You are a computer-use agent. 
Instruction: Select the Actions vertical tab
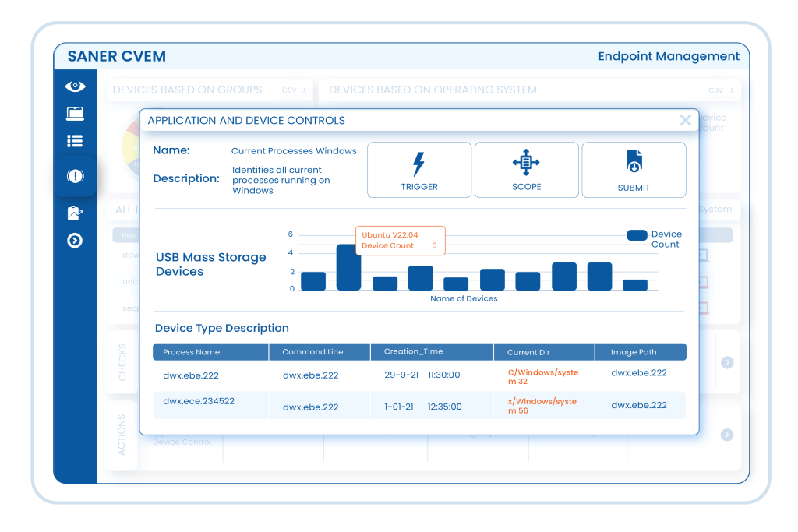122,435
